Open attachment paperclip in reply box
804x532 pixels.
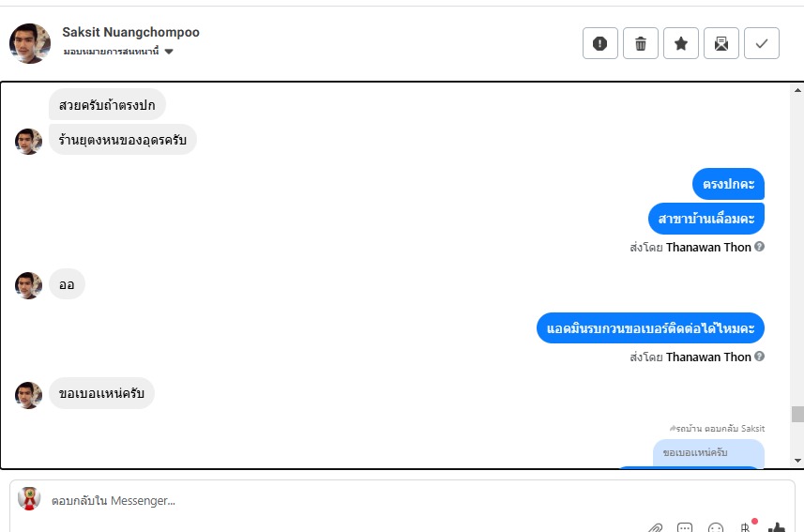point(655,527)
